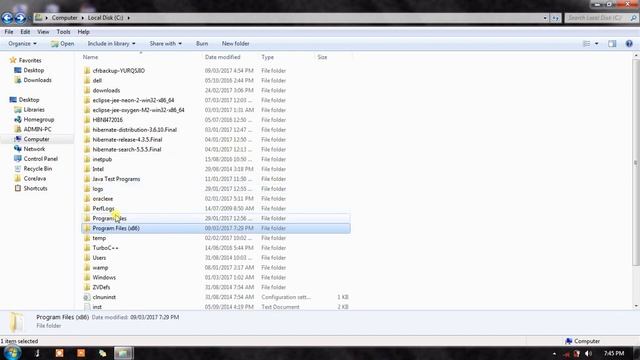Screen dimensions: 640x360
Task: Open the More view options arrow
Action: 597,44
